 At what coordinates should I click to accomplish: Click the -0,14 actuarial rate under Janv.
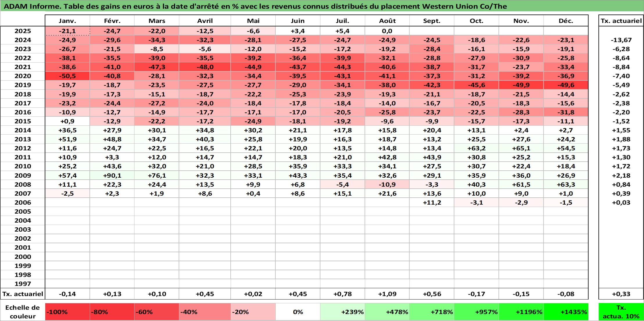[67, 294]
